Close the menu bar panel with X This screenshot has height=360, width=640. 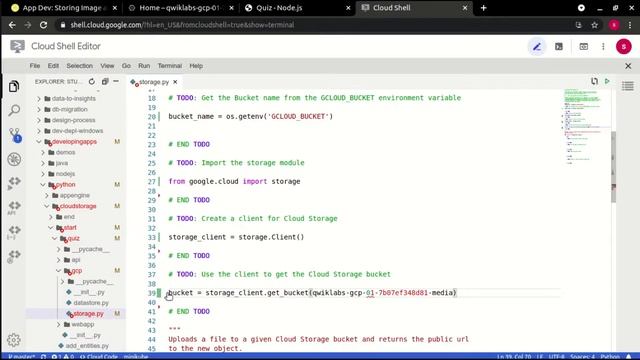(628, 66)
